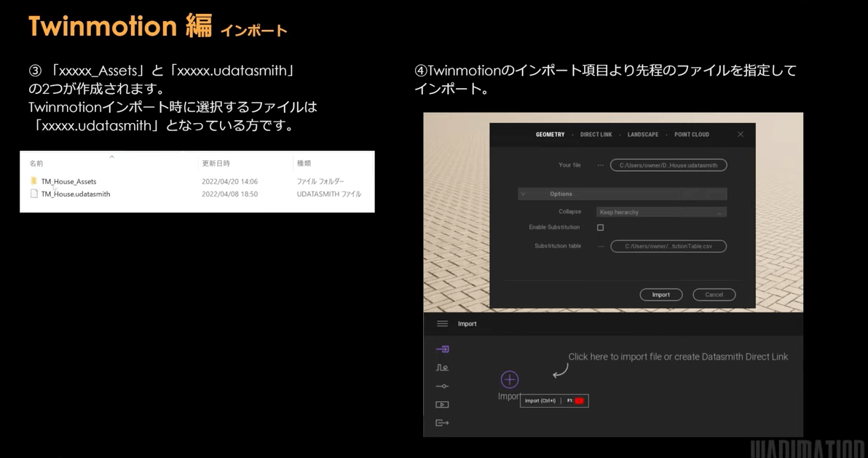Browse with the dots beside Substitution table
Image resolution: width=868 pixels, height=458 pixels.
click(x=601, y=246)
